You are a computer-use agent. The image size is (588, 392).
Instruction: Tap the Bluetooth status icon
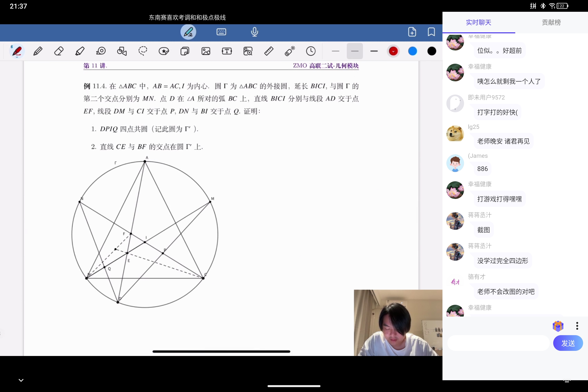click(x=543, y=6)
